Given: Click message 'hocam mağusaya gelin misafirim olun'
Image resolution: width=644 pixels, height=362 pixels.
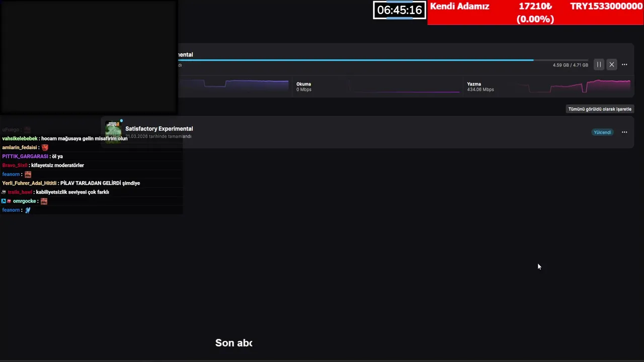Looking at the screenshot, I should point(84,138).
